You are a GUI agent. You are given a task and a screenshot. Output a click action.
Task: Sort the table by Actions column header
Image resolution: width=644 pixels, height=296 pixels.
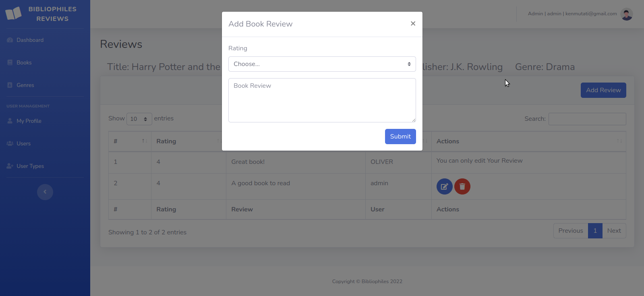(x=529, y=141)
